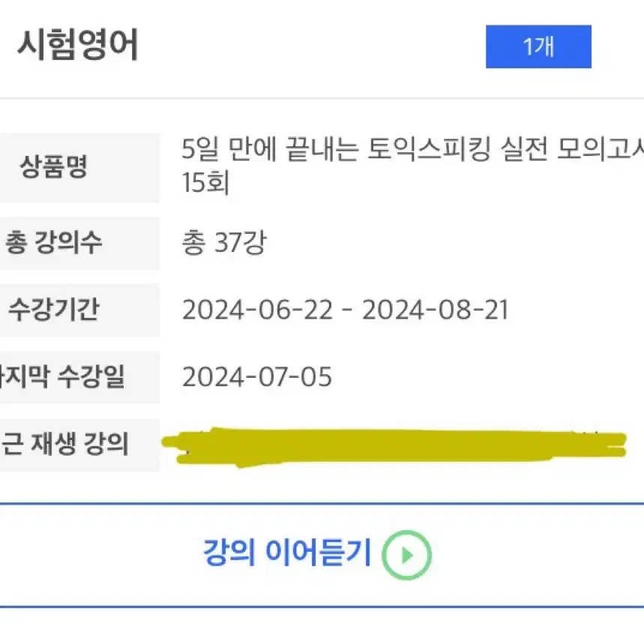Click the yellow-redacted recent lecture title

tap(394, 446)
